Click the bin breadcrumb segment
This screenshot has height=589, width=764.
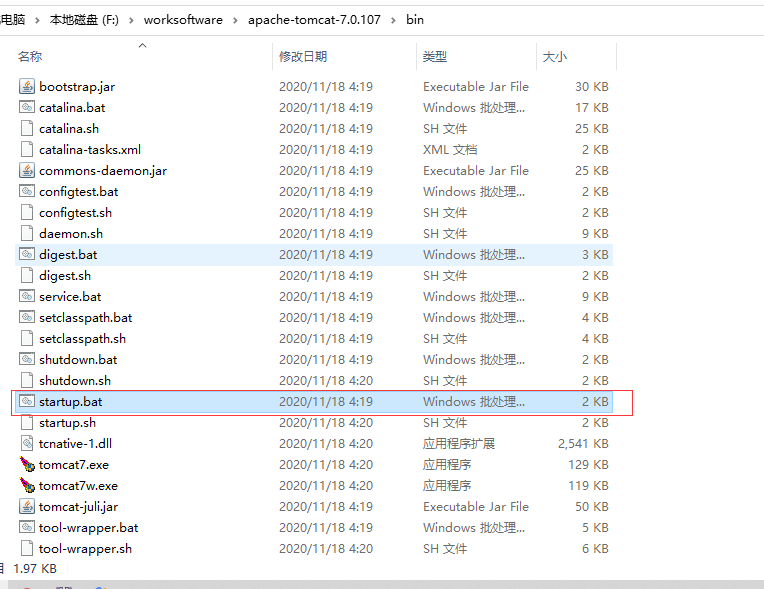415,19
